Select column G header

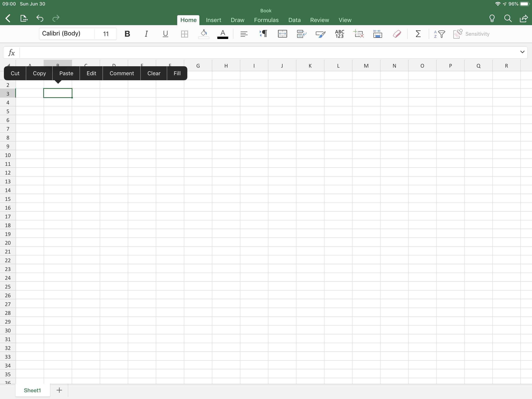(x=198, y=66)
